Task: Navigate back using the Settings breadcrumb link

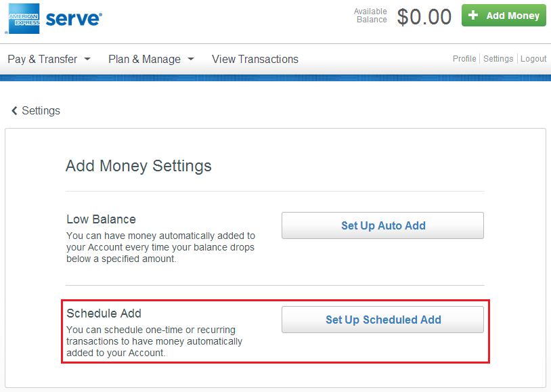Action: click(x=40, y=110)
